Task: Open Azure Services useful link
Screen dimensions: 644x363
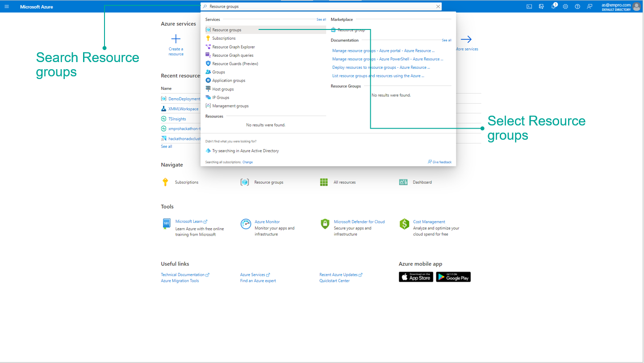Action: (x=255, y=275)
